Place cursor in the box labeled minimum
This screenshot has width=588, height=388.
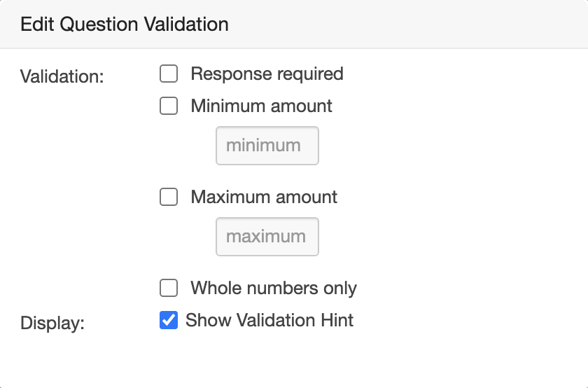click(267, 146)
